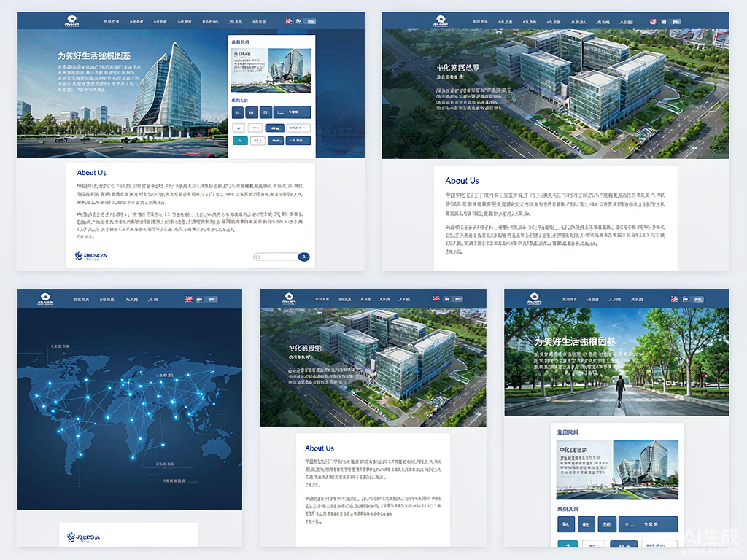Click the header logo in the small aerial-campus mockup
The image size is (747, 560).
288,298
